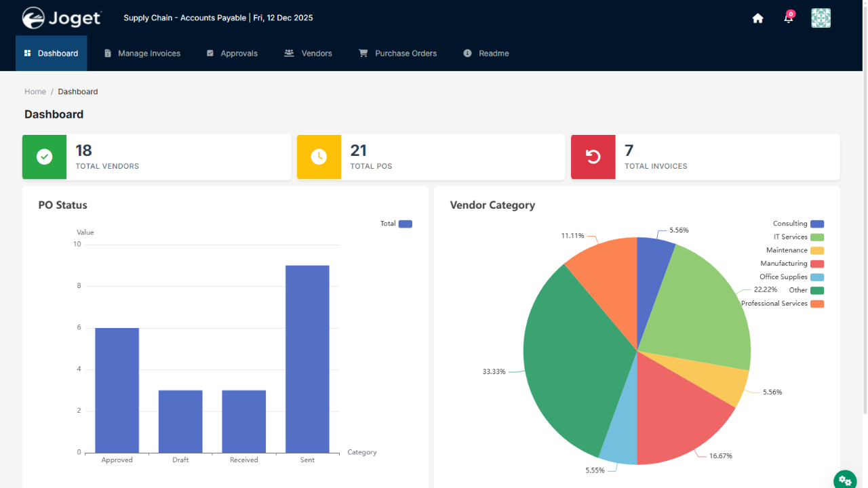Click the Home breadcrumb link

coord(35,91)
